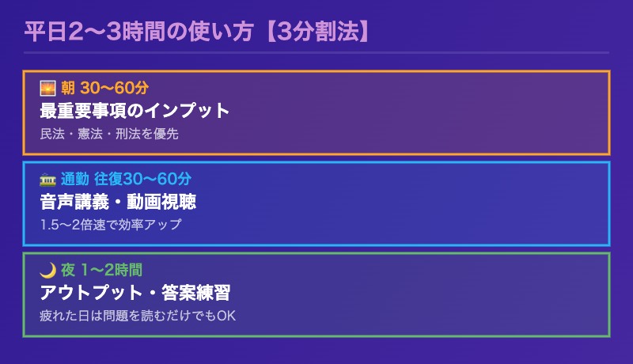Viewport: 633px width, 364px height.
Task: Click the horizontal divider line under the title
Action: [x=316, y=53]
